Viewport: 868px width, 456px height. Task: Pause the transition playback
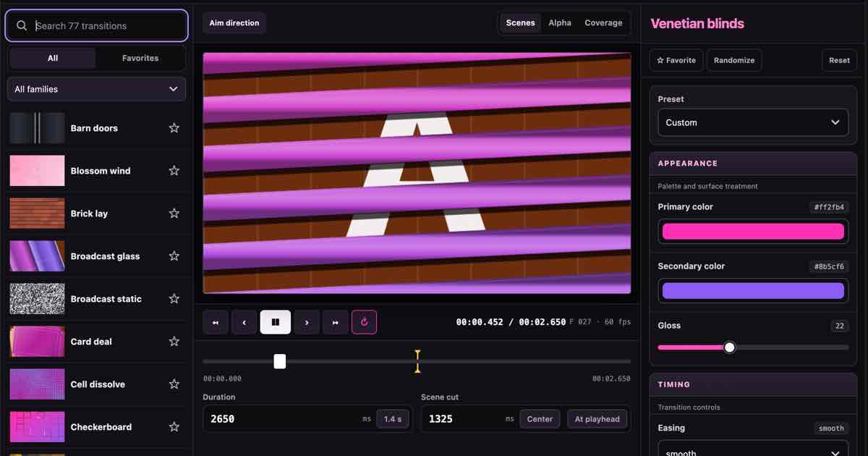click(x=276, y=322)
